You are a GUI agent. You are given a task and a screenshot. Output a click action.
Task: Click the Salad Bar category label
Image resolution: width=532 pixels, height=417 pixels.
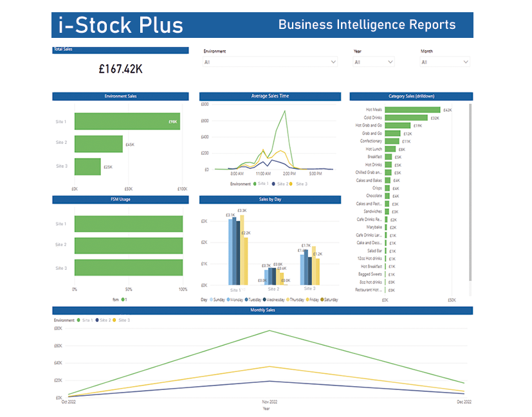374,251
